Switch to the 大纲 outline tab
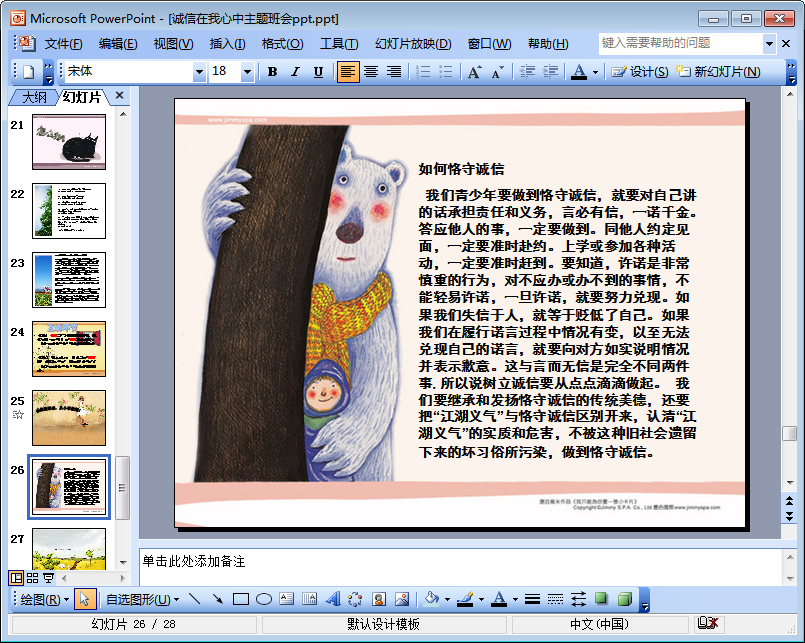 34,97
